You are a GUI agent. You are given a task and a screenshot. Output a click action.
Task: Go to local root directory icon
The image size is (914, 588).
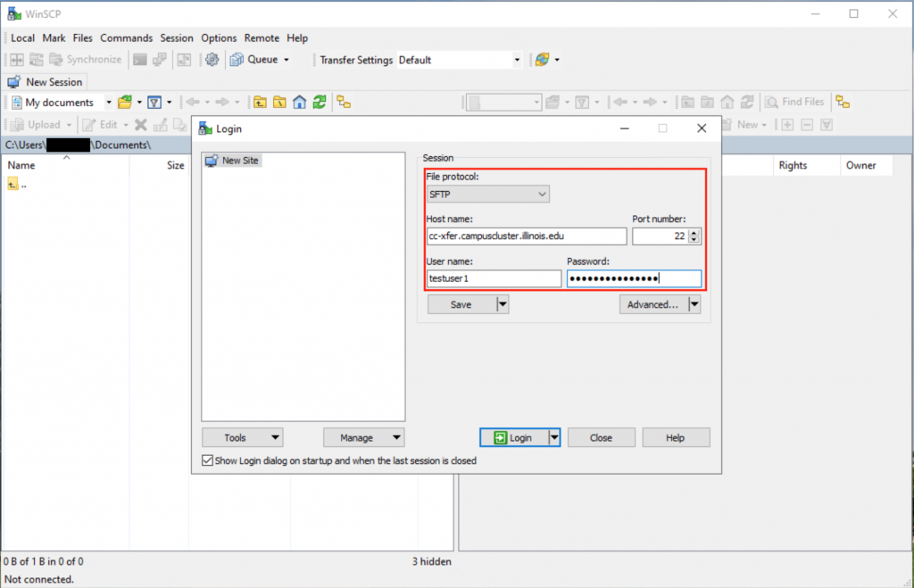pyautogui.click(x=279, y=103)
